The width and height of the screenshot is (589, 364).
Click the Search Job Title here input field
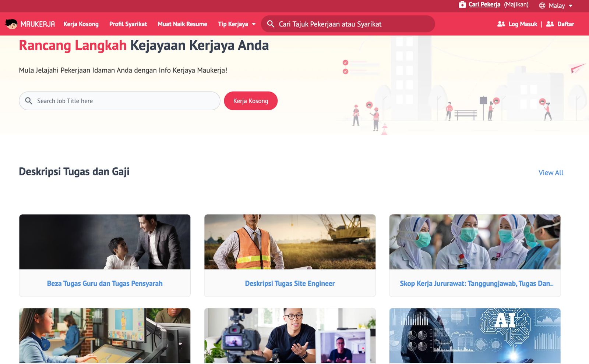point(110,100)
